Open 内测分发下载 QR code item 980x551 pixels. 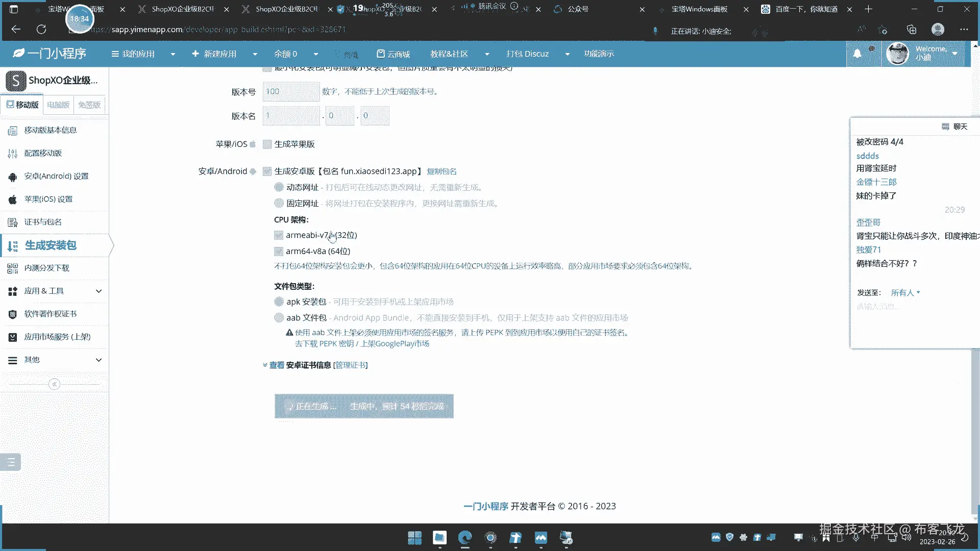click(46, 268)
